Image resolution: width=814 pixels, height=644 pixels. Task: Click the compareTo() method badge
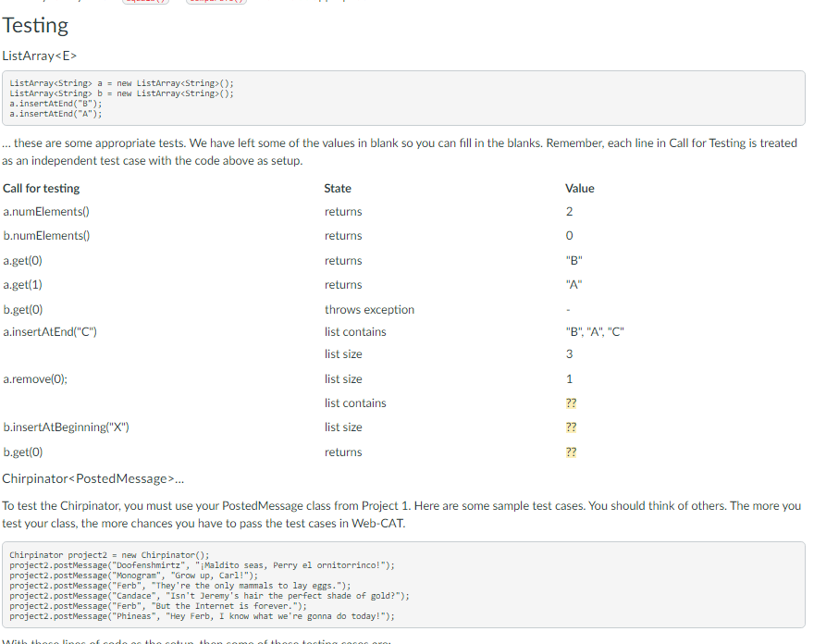tap(217, 3)
